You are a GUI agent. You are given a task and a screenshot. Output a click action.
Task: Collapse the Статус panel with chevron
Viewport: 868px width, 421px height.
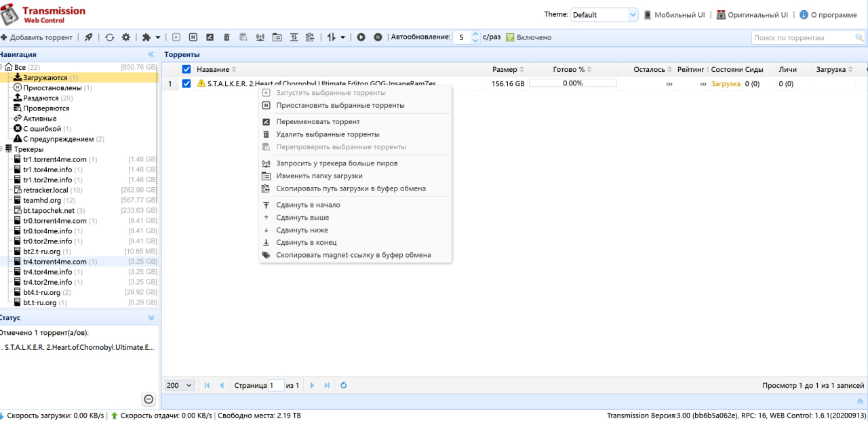pyautogui.click(x=151, y=317)
